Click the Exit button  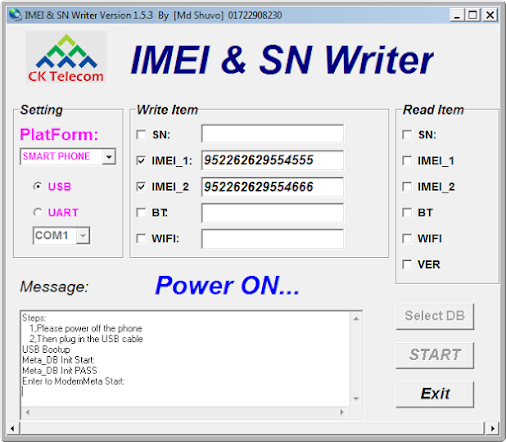click(x=435, y=394)
